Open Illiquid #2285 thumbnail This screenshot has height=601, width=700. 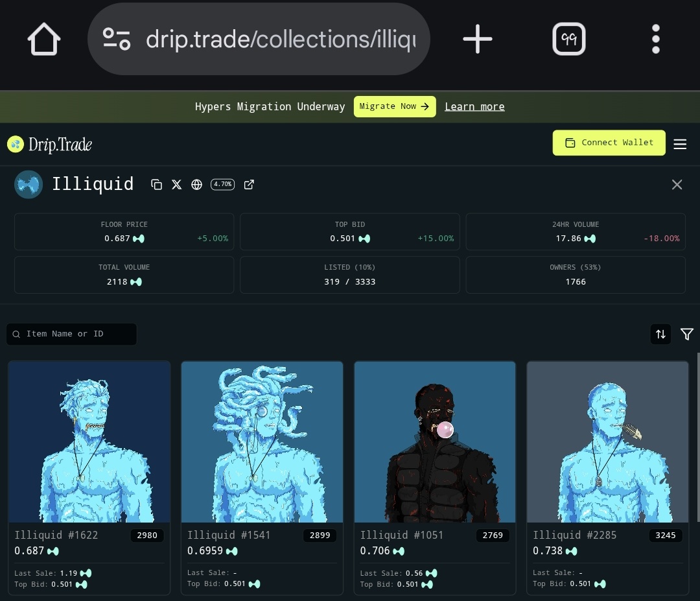click(x=607, y=442)
